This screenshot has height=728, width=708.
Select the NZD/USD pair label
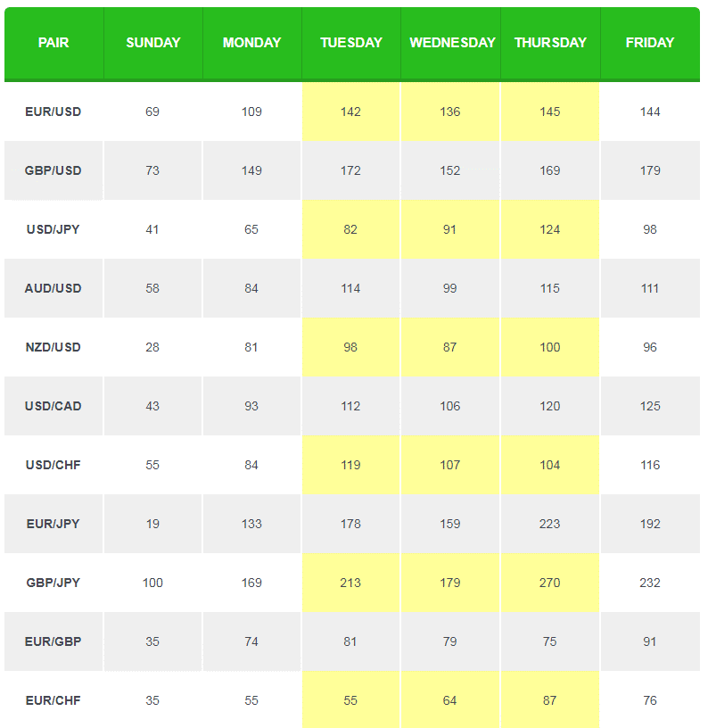[54, 347]
